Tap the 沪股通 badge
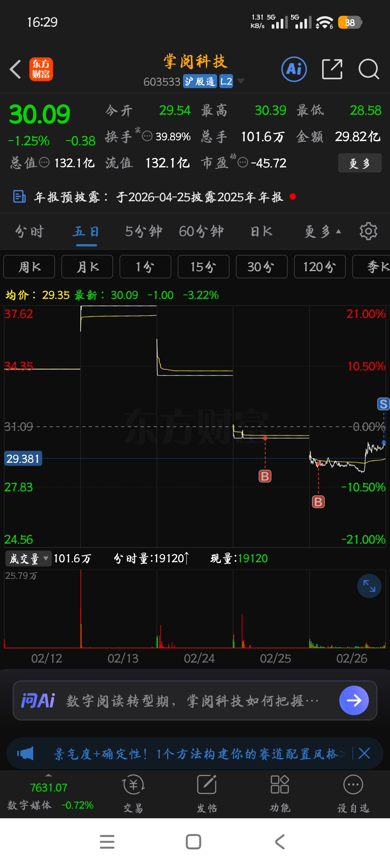Image resolution: width=390 pixels, height=868 pixels. tap(200, 81)
